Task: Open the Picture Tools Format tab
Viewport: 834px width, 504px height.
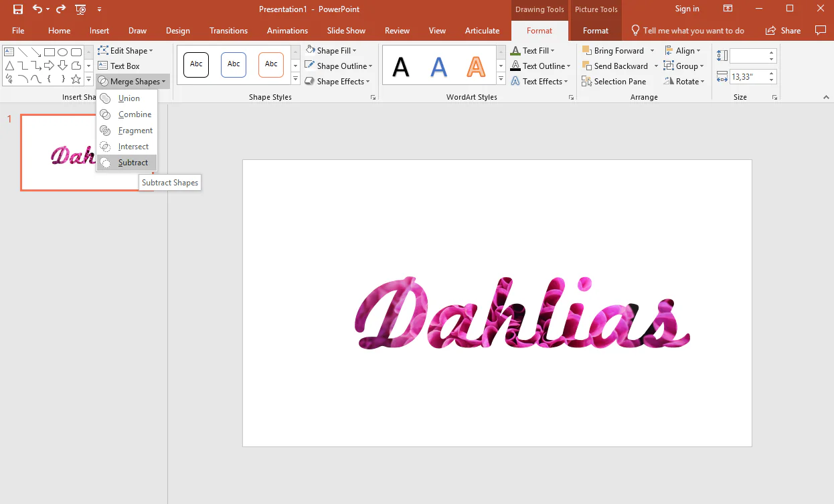Action: coord(595,30)
